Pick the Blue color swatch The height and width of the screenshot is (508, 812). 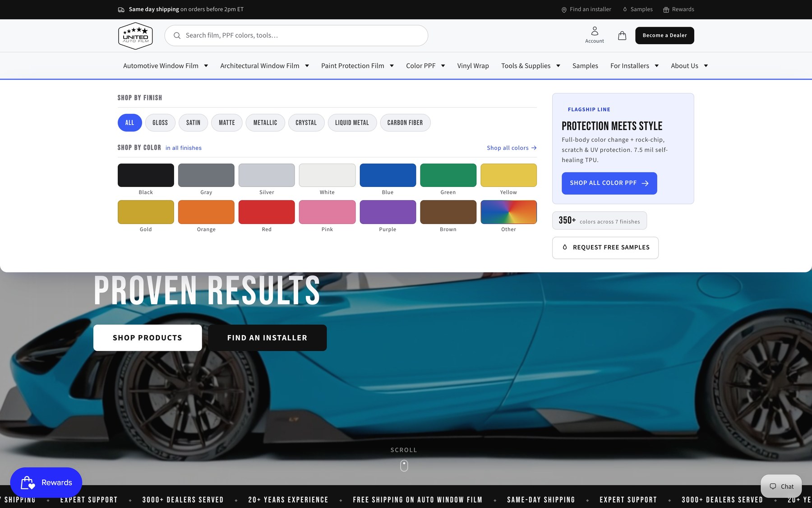388,175
